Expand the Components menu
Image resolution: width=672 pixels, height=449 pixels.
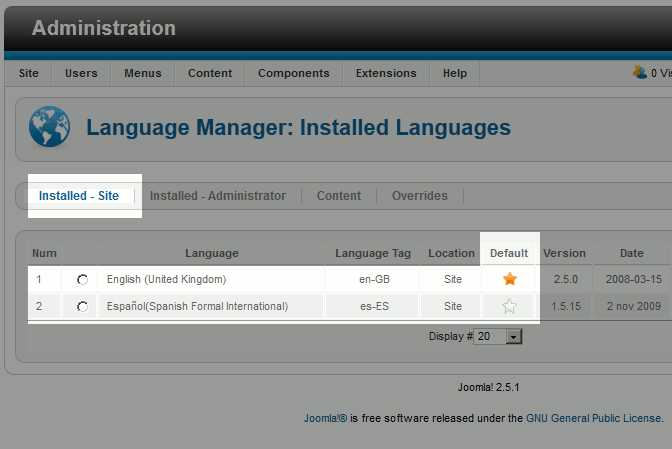[x=293, y=73]
